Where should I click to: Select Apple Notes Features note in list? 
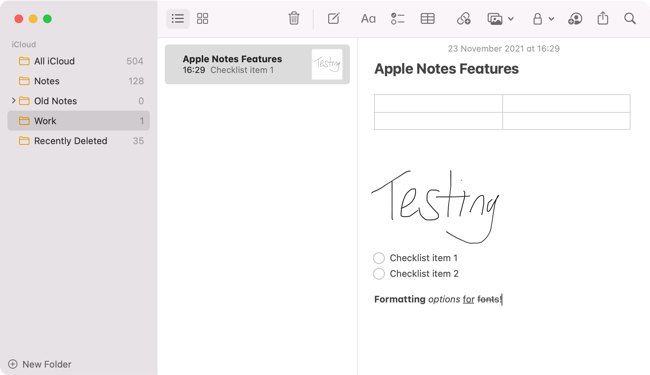(x=257, y=64)
